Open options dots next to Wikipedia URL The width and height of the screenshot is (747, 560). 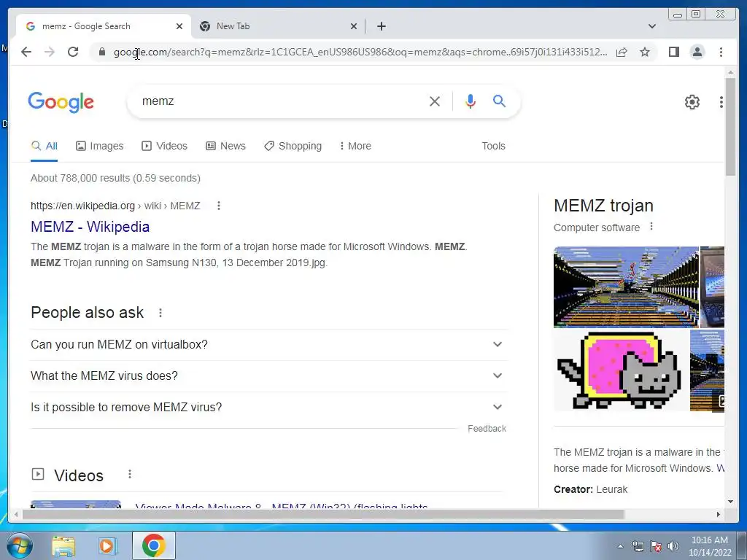click(x=219, y=206)
